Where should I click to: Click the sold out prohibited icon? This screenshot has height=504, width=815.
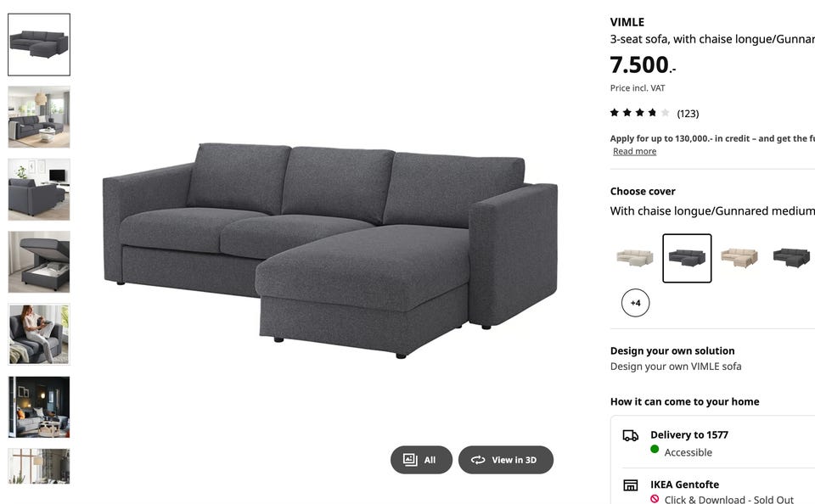(655, 499)
